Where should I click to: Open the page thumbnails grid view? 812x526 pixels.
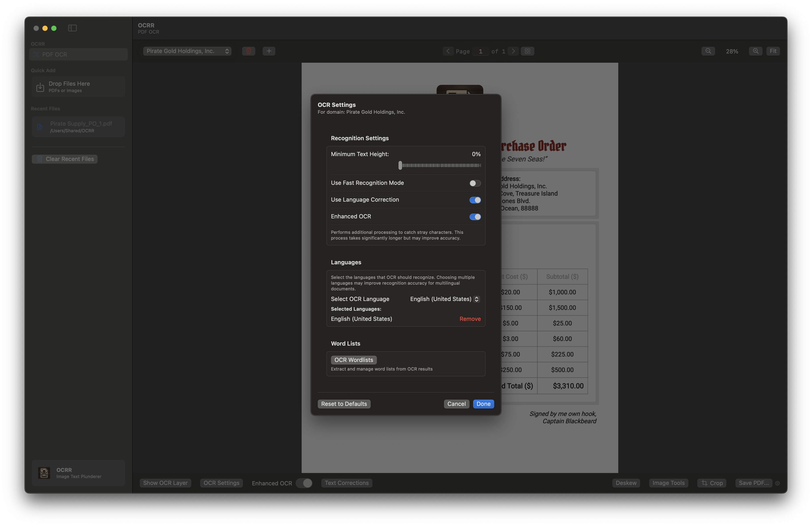[x=527, y=51]
